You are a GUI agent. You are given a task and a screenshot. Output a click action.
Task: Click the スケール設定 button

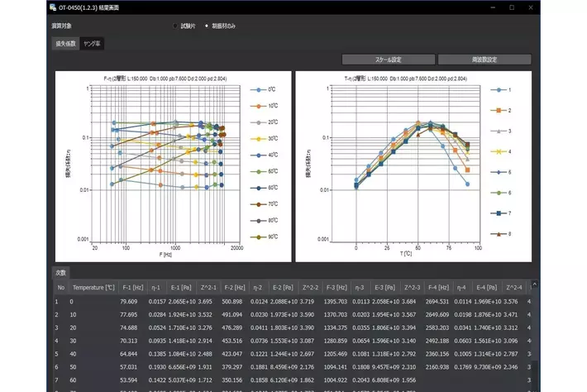click(x=388, y=60)
